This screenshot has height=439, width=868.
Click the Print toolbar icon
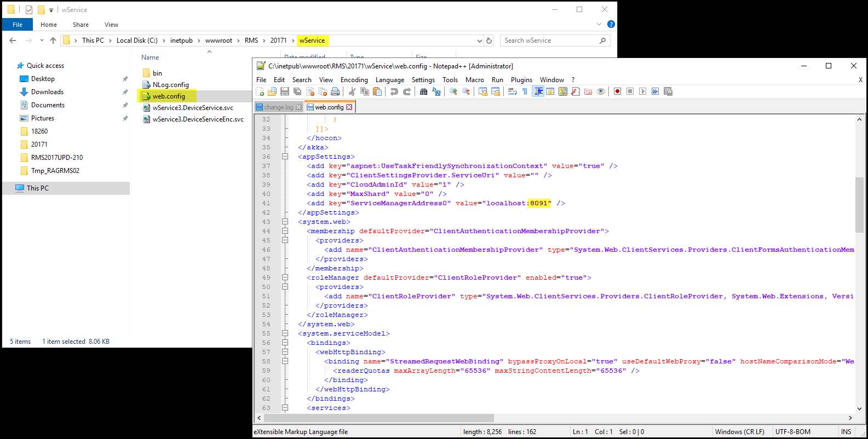tap(335, 91)
